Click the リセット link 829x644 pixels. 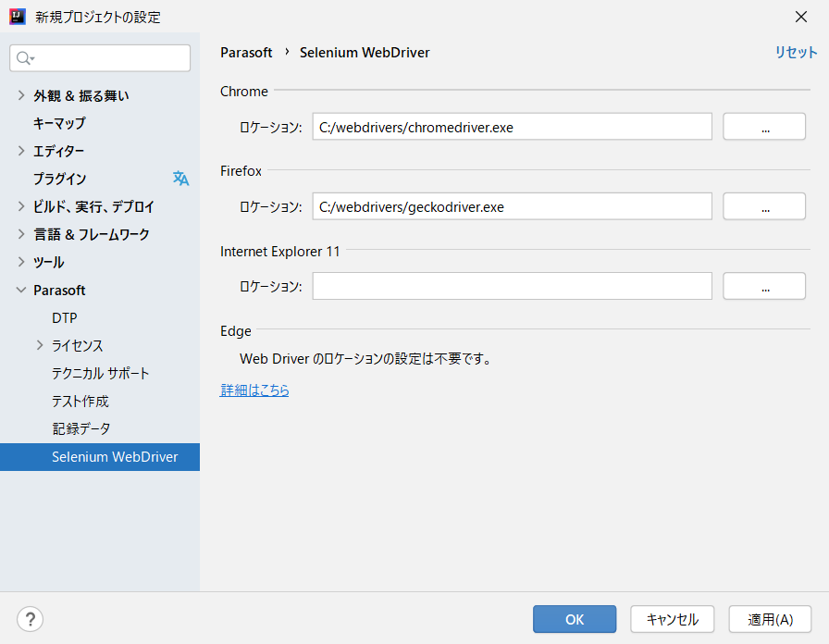pos(796,52)
